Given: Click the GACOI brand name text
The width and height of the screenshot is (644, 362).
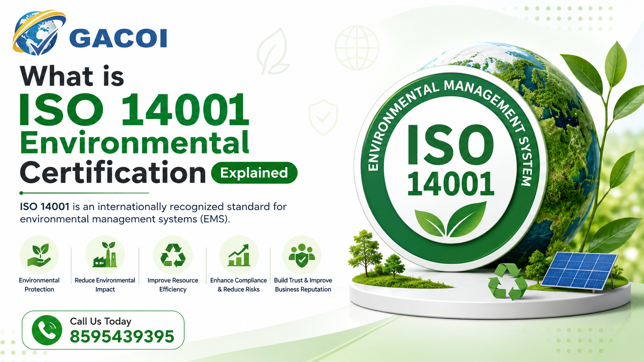Looking at the screenshot, I should point(119,38).
